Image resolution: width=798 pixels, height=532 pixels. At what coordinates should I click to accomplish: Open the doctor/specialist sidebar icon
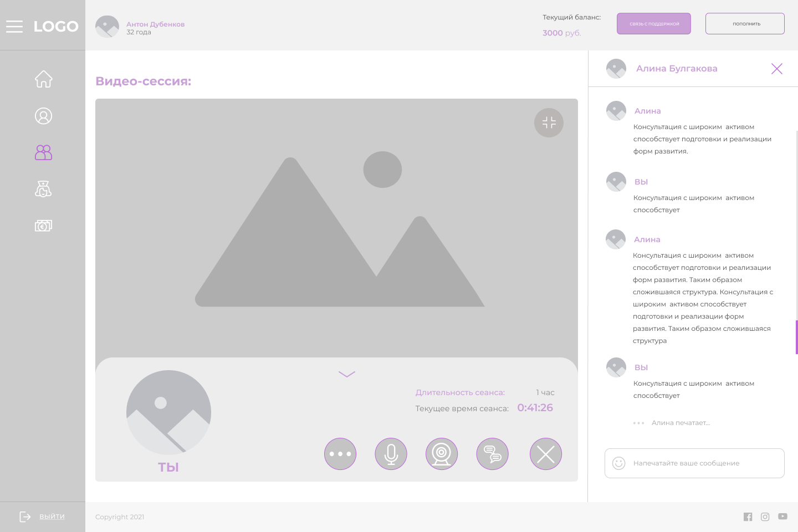point(43,189)
